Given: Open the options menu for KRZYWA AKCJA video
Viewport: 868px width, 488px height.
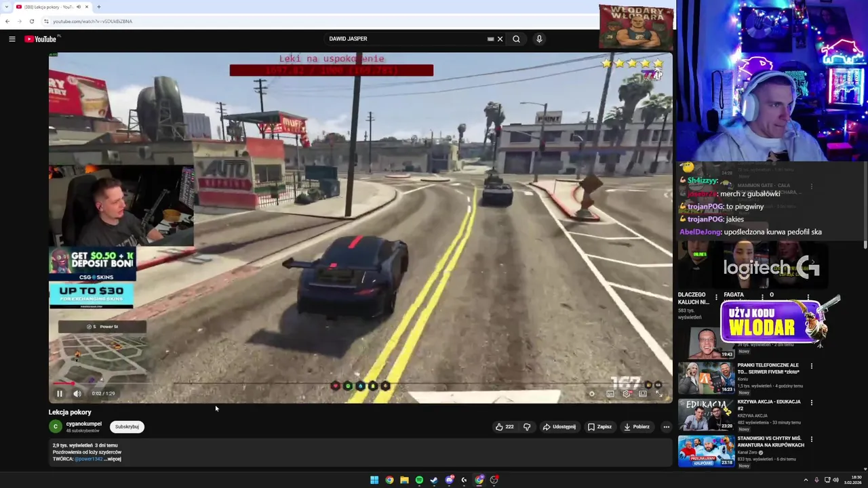Looking at the screenshot, I should pyautogui.click(x=811, y=403).
